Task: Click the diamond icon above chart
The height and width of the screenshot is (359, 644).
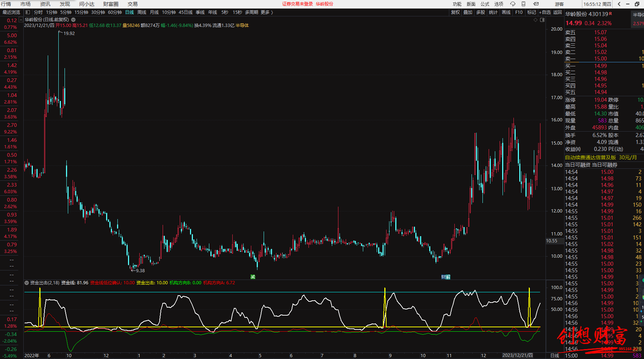Action: click(x=535, y=20)
